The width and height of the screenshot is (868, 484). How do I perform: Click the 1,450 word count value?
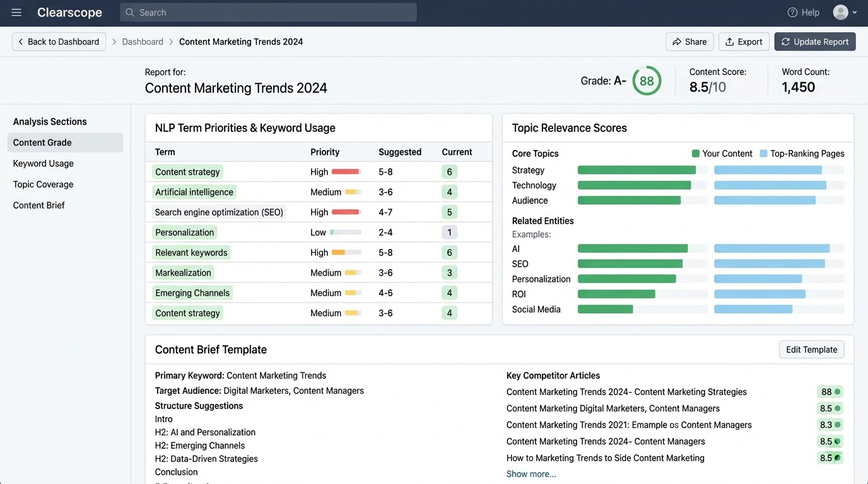click(799, 87)
